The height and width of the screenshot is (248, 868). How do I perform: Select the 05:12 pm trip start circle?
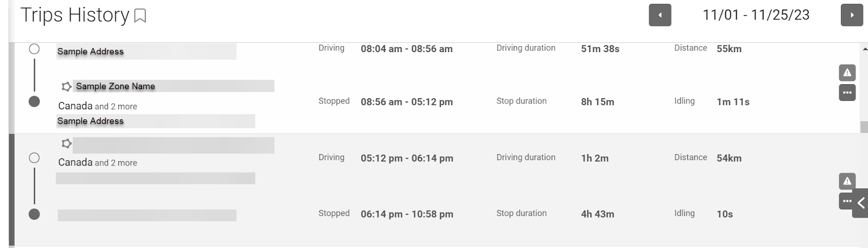(34, 158)
